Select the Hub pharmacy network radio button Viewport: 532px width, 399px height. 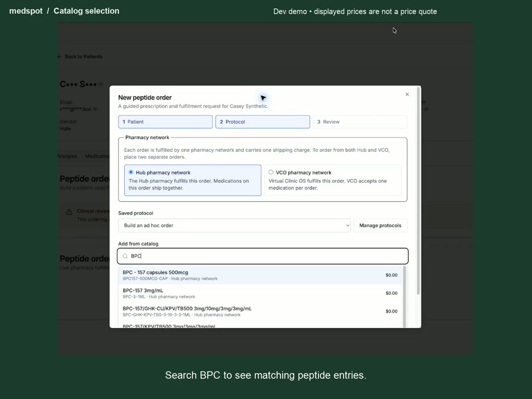pos(131,172)
